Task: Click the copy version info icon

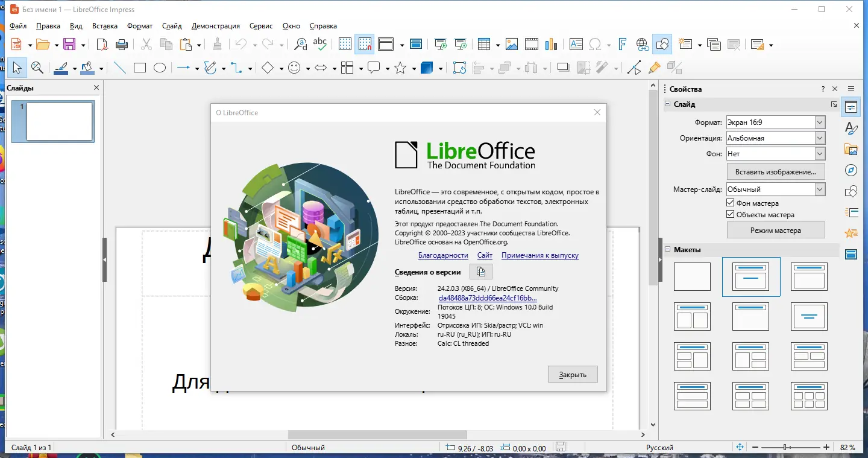Action: 481,272
